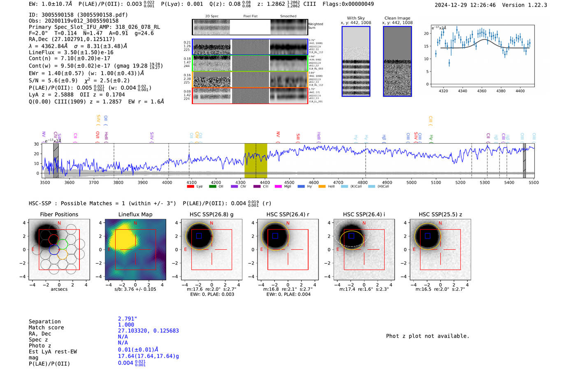Open the HSC SSP(26.4) r image
The image size is (576, 392).
(288, 250)
